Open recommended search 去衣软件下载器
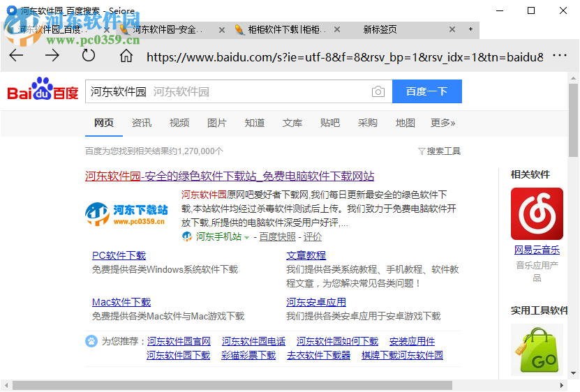 tap(318, 355)
